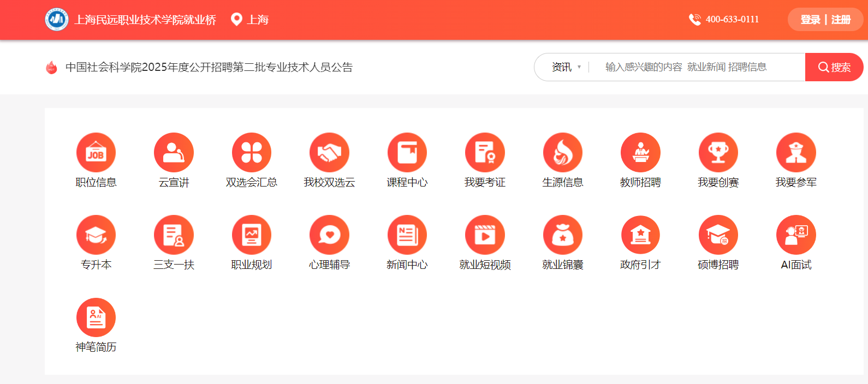This screenshot has height=384, width=868.
Task: Click the 搜索 search button
Action: click(834, 67)
